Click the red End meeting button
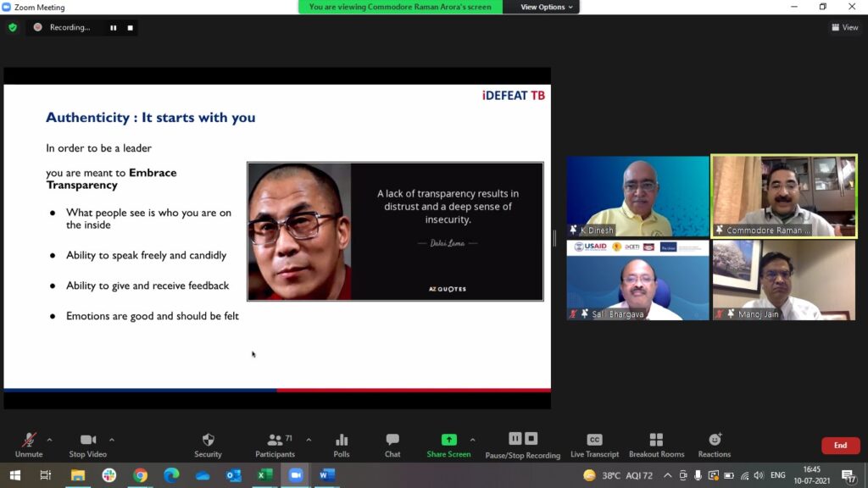This screenshot has height=488, width=868. 840,446
